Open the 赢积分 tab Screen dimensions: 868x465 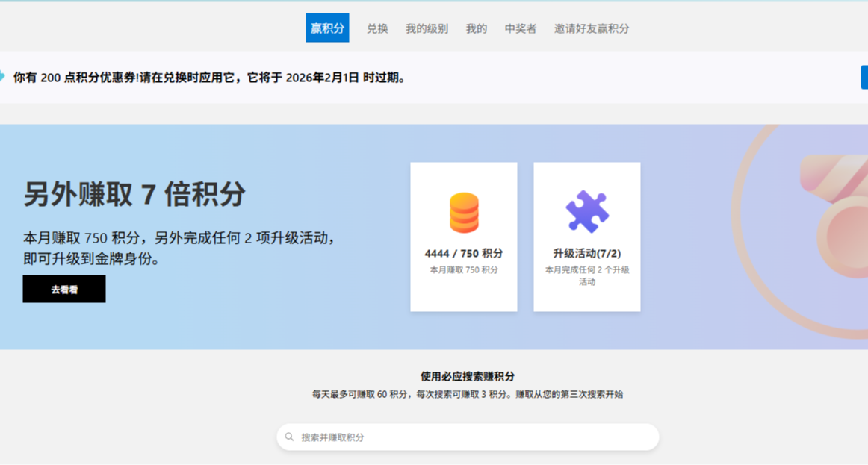click(x=327, y=28)
